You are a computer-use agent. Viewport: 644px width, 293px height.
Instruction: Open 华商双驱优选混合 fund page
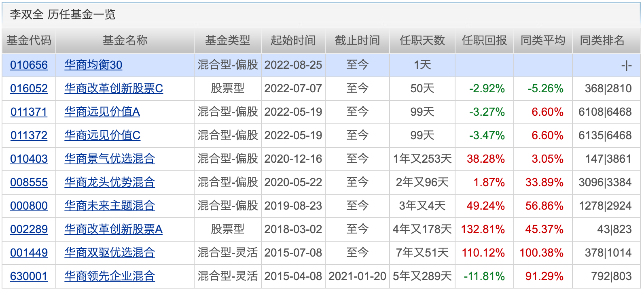[110, 253]
